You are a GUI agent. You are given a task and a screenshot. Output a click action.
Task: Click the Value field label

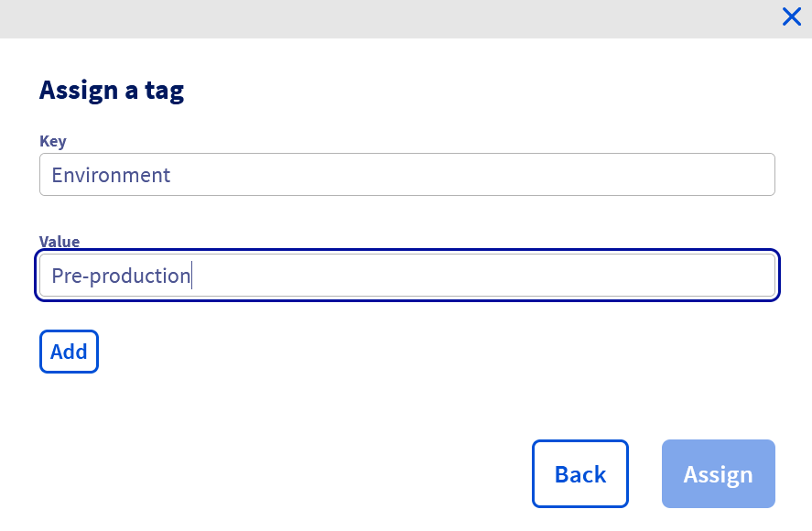60,242
